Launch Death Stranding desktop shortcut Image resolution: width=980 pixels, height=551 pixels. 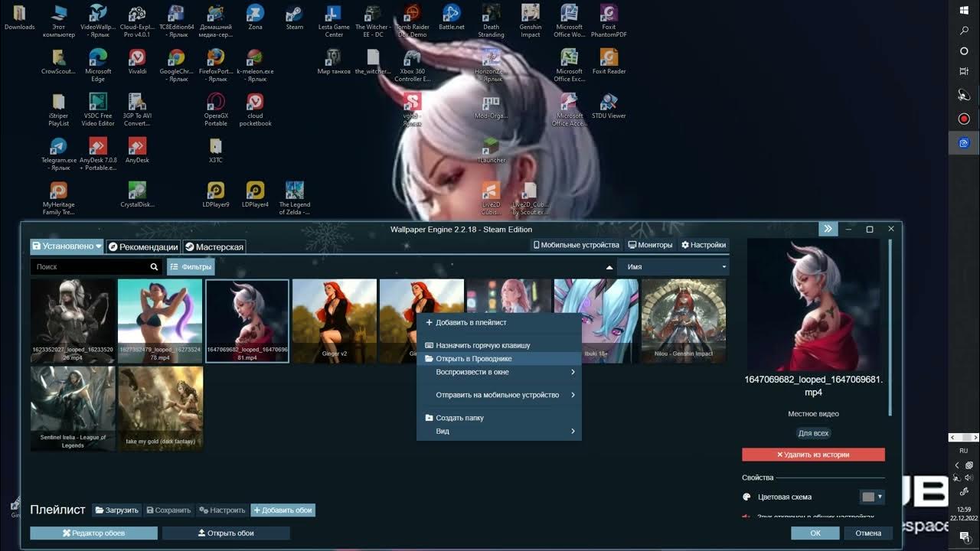click(x=491, y=21)
